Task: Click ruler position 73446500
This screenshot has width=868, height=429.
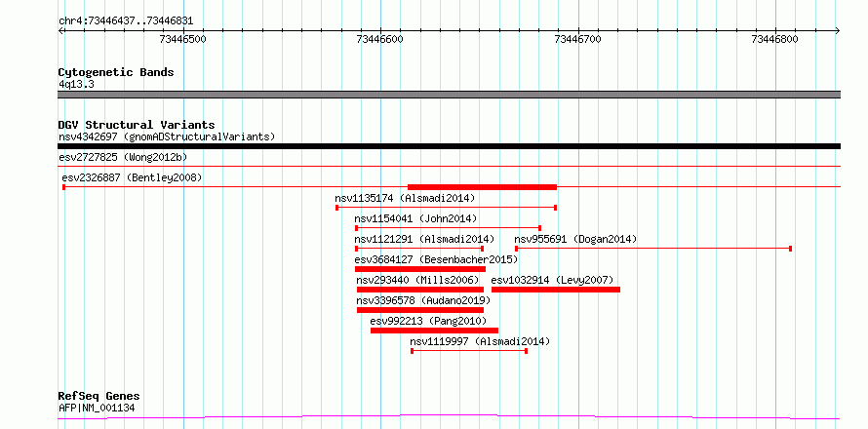Action: 182,39
